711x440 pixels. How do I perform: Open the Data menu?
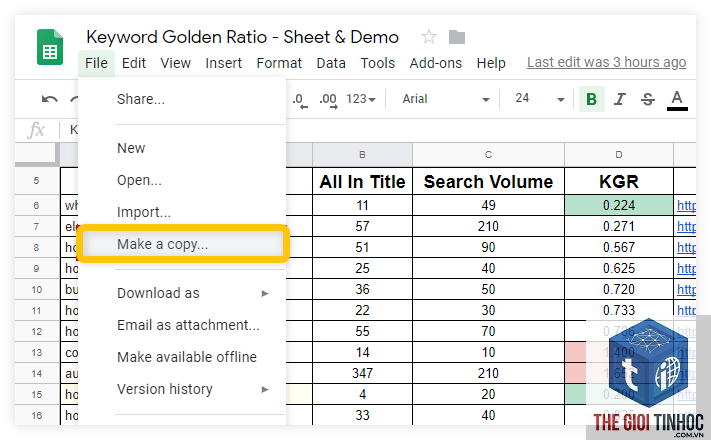point(331,63)
